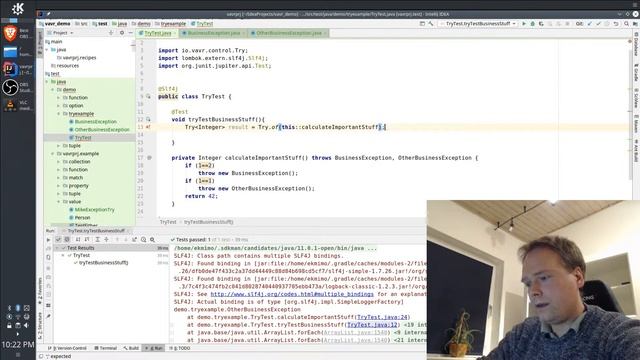Open the slf4j.org multiple bindings link

click(x=292, y=294)
